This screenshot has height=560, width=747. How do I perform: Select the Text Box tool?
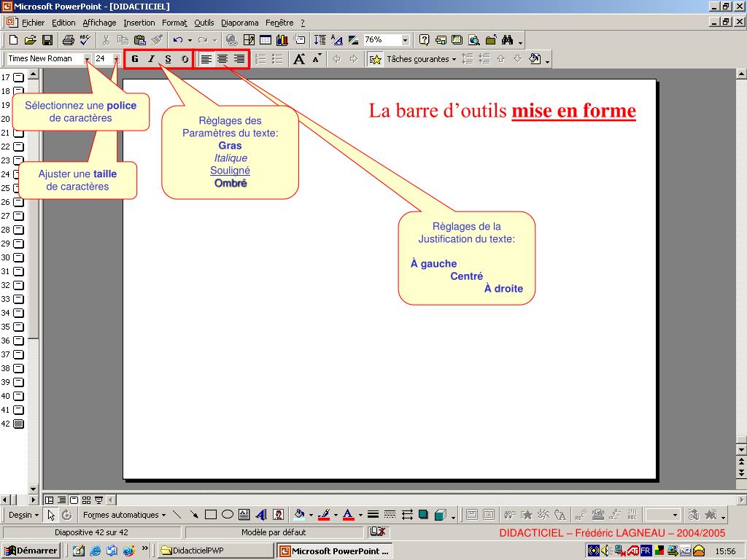pos(244,515)
